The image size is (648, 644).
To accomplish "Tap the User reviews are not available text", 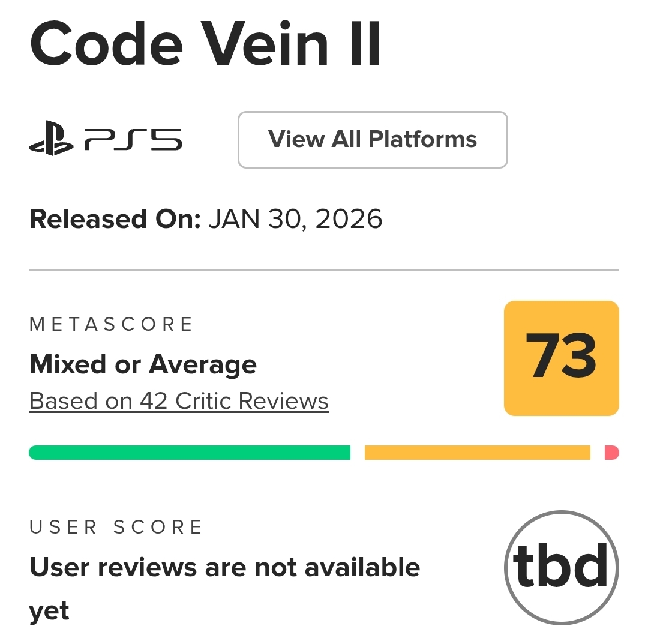I will [224, 567].
